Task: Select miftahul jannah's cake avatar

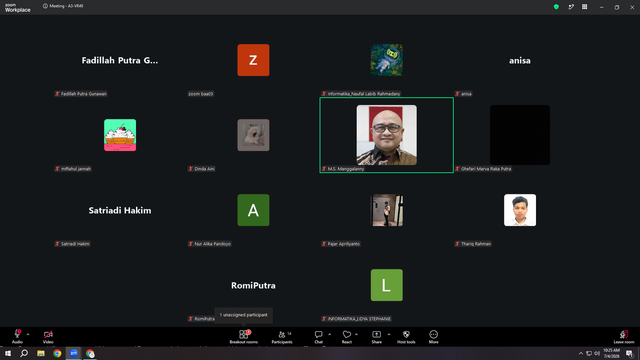Action: pyautogui.click(x=120, y=135)
